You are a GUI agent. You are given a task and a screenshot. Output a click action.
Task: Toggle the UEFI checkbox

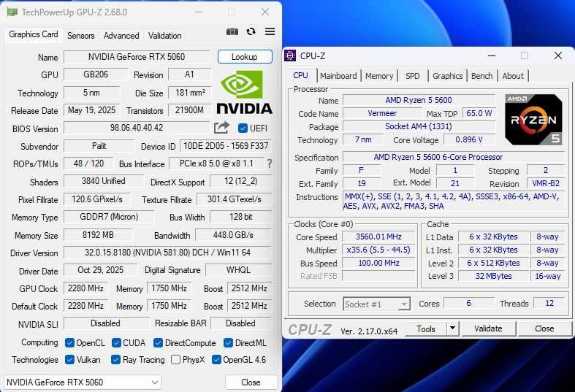point(243,128)
